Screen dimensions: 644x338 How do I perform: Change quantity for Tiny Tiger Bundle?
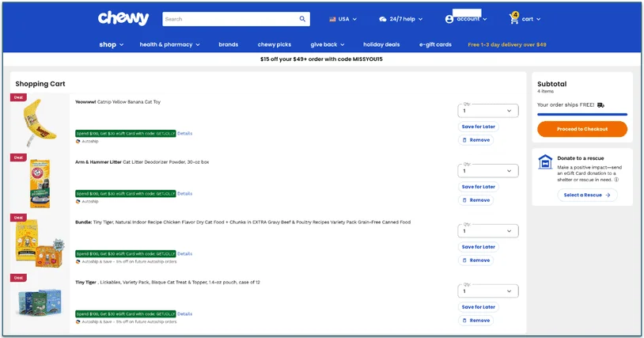point(488,231)
